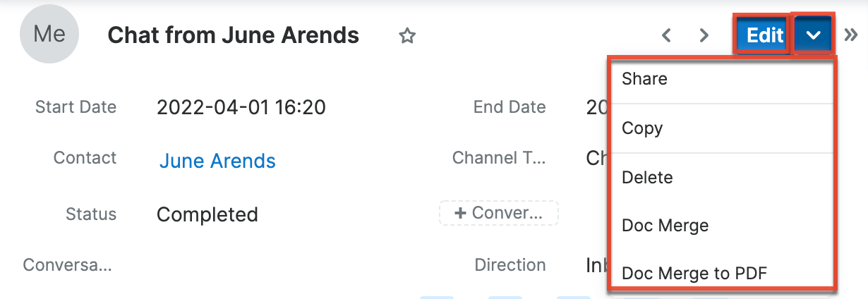868x299 pixels.
Task: Click the End Date field label
Action: [x=510, y=107]
